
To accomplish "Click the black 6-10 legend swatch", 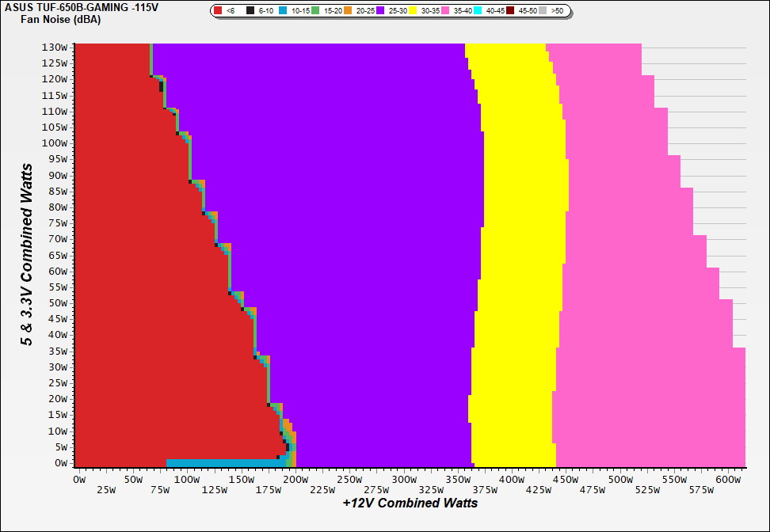I will 251,11.
